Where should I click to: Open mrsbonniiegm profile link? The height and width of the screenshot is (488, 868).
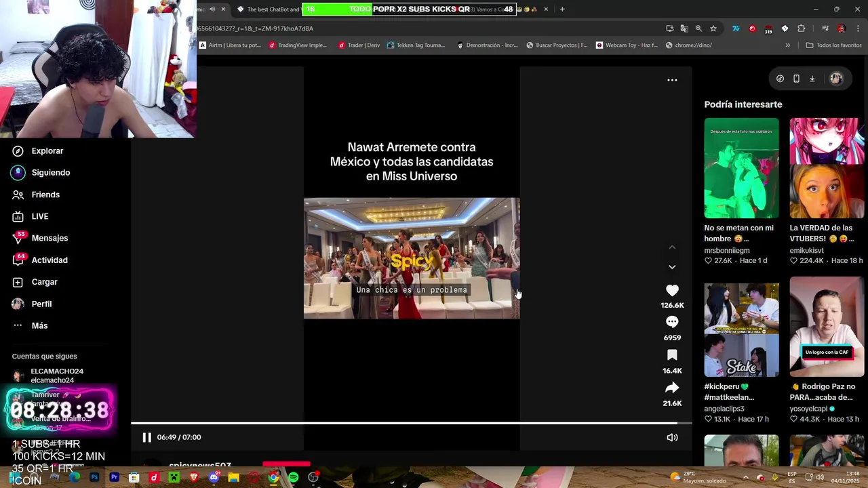point(727,250)
